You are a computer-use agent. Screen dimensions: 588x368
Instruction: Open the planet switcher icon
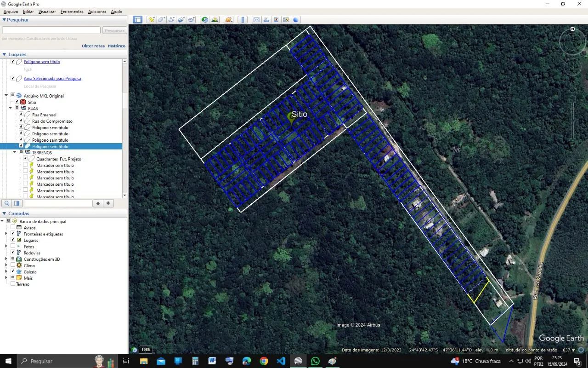point(229,20)
